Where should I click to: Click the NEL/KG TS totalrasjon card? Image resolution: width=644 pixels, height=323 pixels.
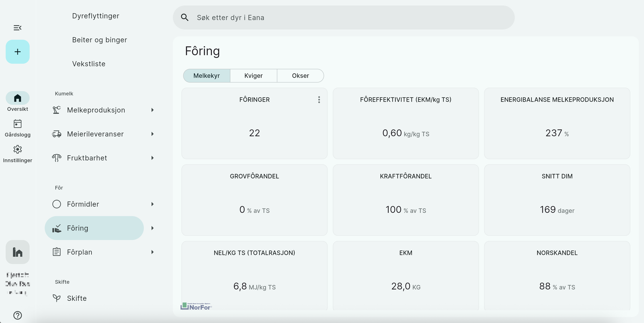[255, 276]
